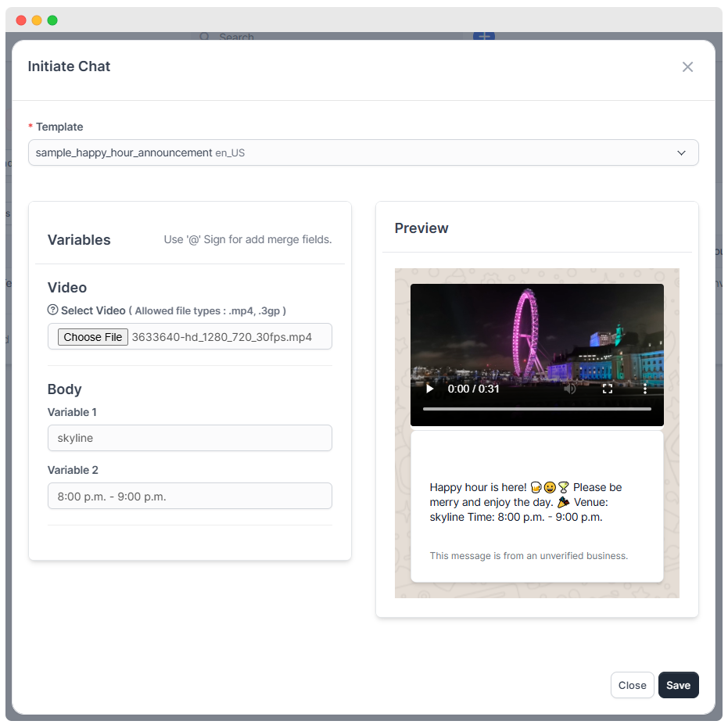
Task: Click the Variable 2 time input field
Action: [x=190, y=496]
